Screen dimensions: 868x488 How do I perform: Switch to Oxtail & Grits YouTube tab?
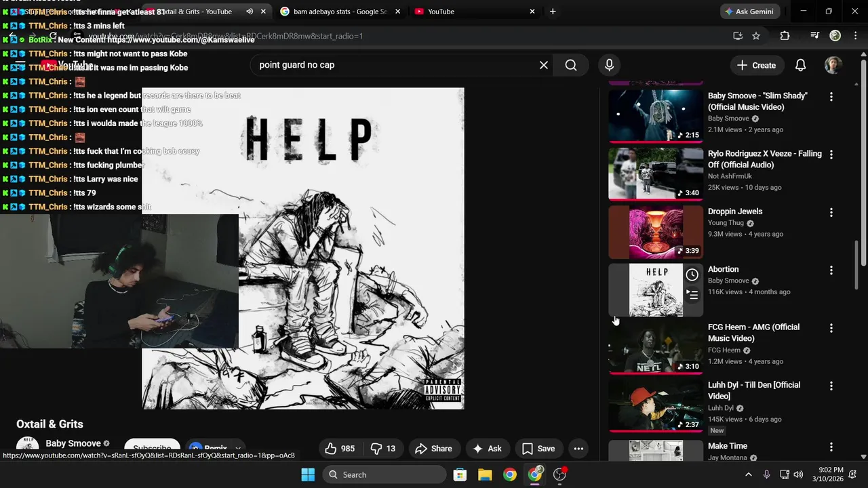coord(197,12)
